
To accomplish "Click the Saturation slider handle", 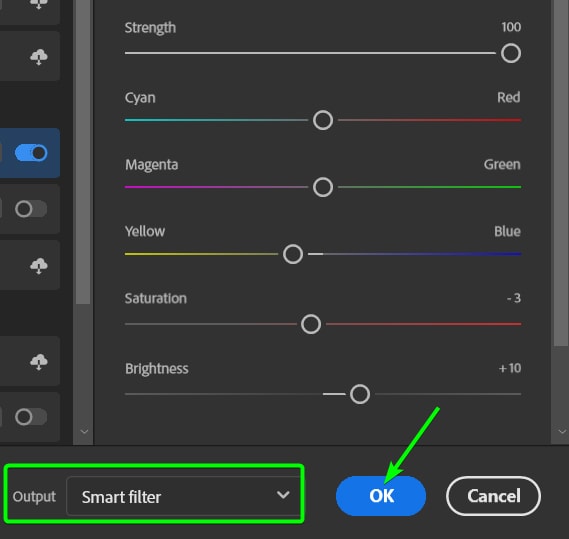I will coord(311,324).
